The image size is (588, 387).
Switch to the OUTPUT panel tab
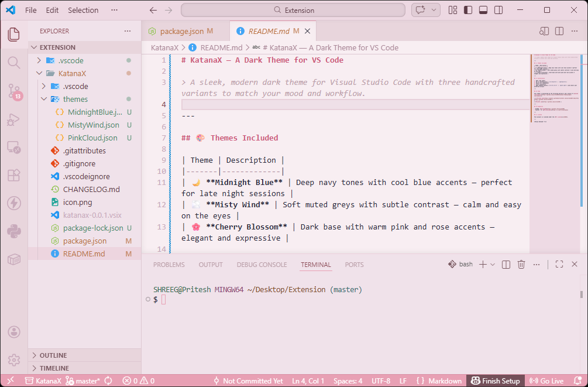click(211, 265)
